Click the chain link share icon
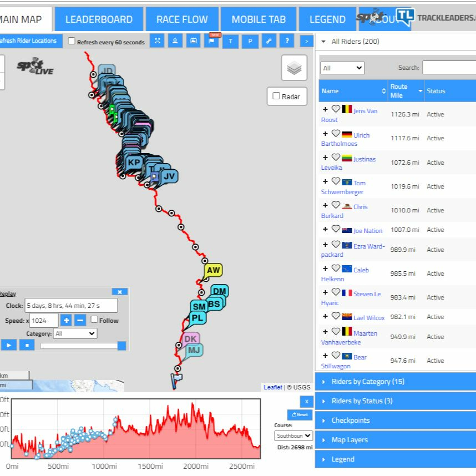Image resolution: width=476 pixels, height=476 pixels. coord(269,41)
